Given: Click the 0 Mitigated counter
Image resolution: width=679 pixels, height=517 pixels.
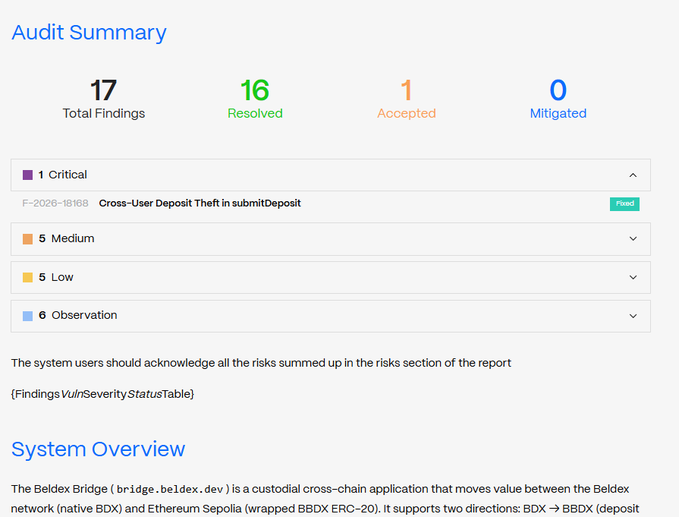Looking at the screenshot, I should point(558,99).
